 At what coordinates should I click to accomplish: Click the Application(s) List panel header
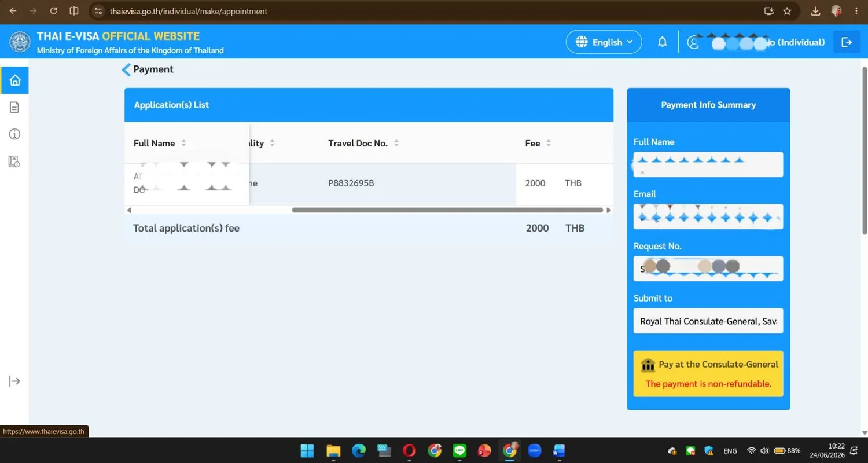[369, 105]
